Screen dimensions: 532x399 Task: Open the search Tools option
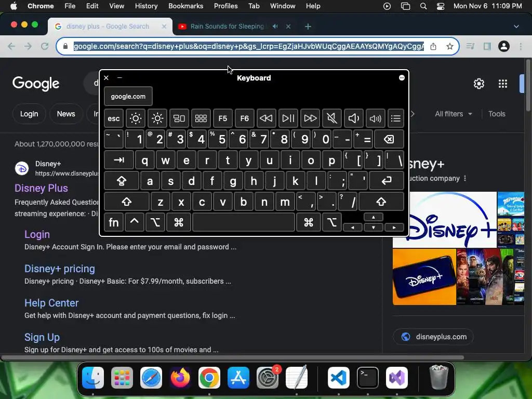497,114
